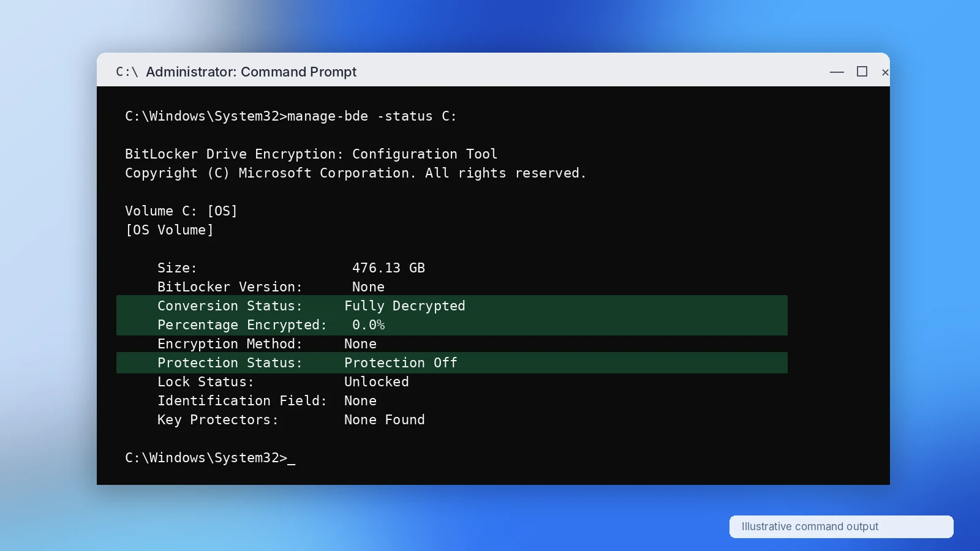Click the C:\ Command Prompt icon in title bar
The image size is (980, 551).
[x=127, y=72]
